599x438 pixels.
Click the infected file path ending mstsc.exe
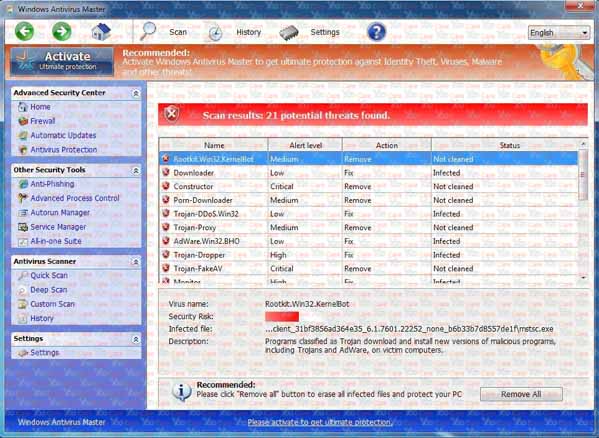[409, 329]
